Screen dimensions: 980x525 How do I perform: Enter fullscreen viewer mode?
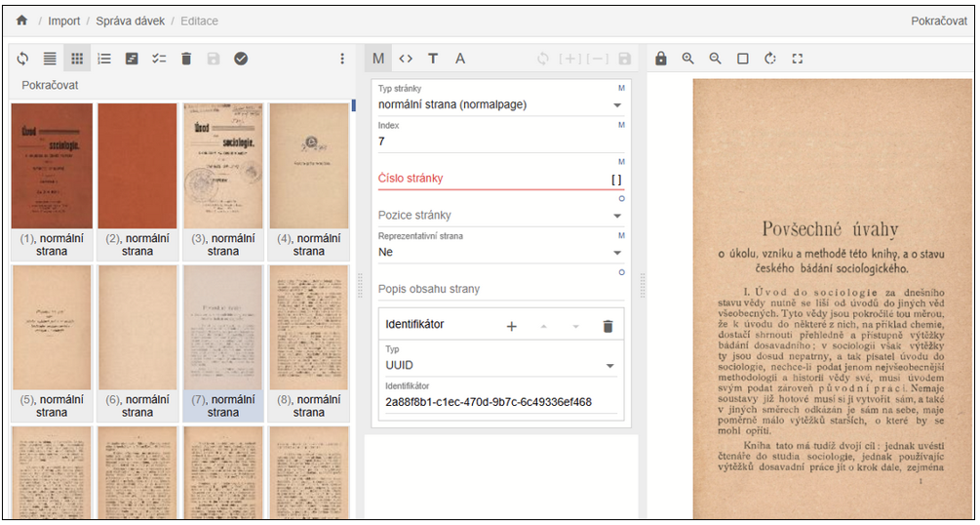[x=798, y=59]
